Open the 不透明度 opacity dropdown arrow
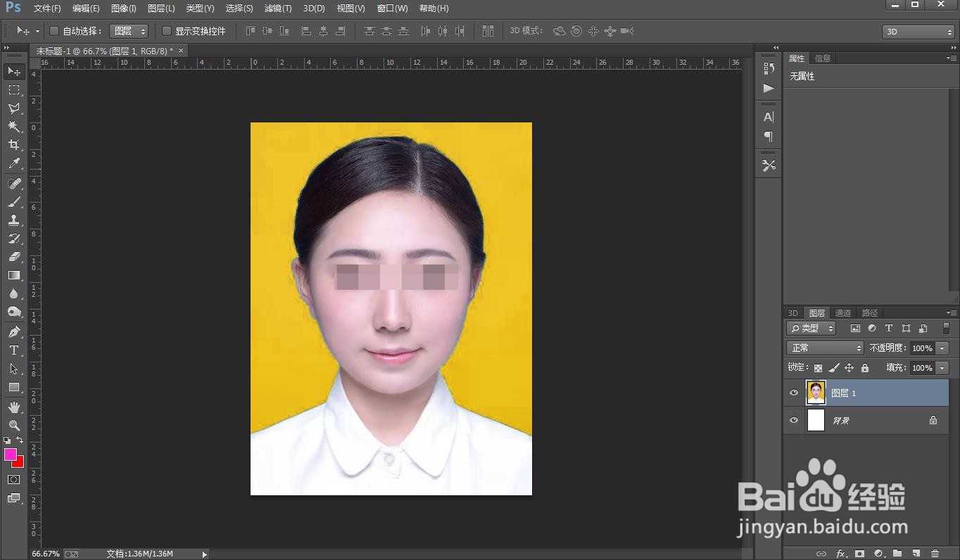This screenshot has width=960, height=560. point(942,348)
